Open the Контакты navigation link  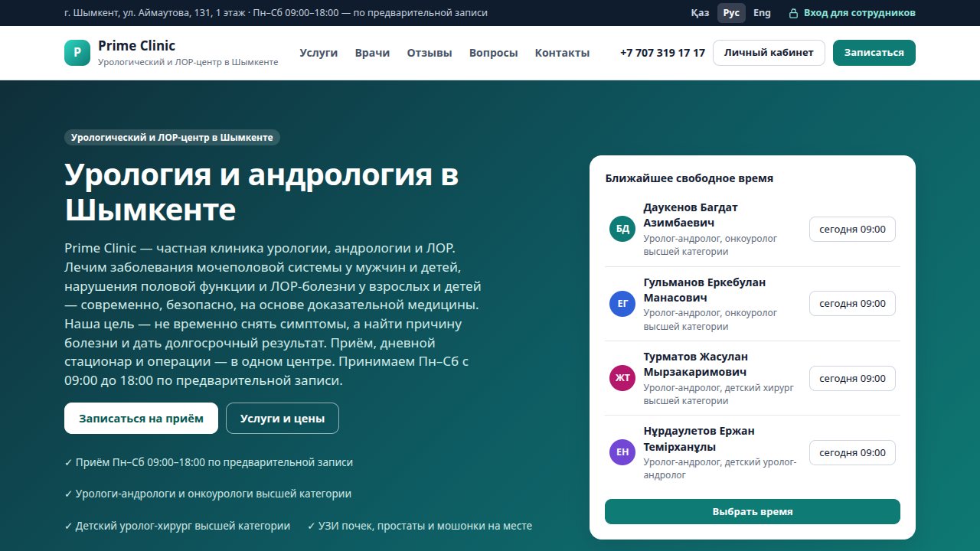click(562, 53)
